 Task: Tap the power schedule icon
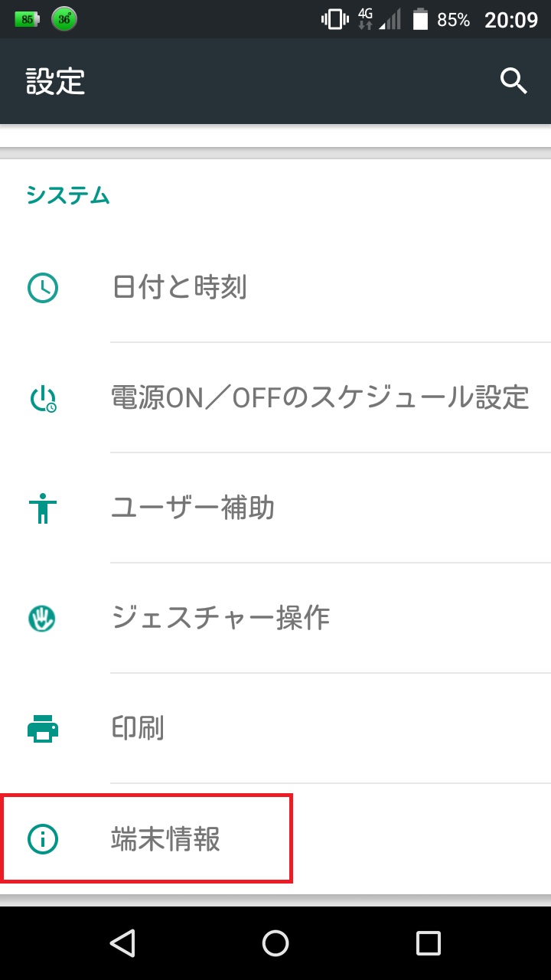43,398
